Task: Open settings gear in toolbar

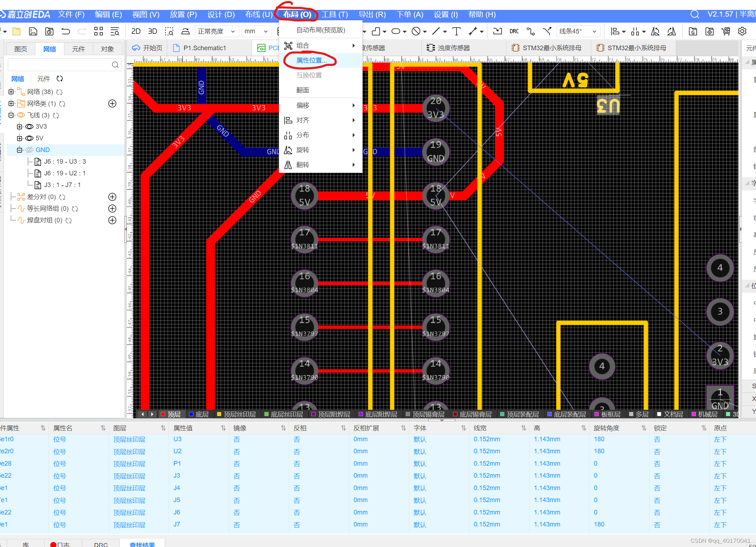Action: coord(742,31)
